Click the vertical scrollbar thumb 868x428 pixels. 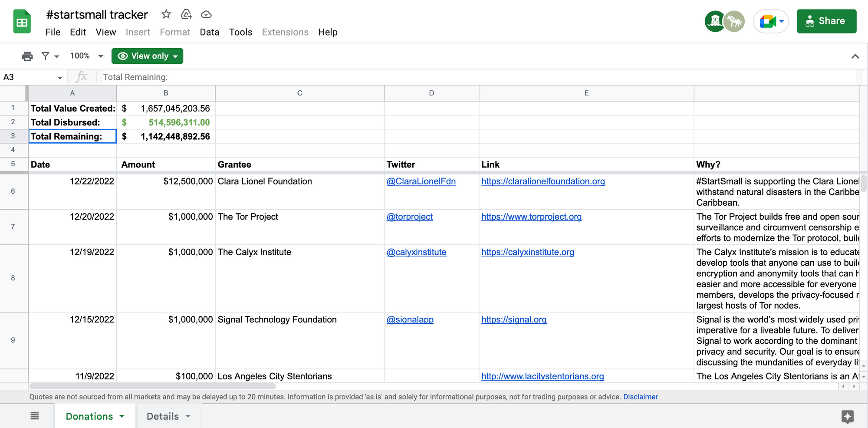tap(864, 183)
